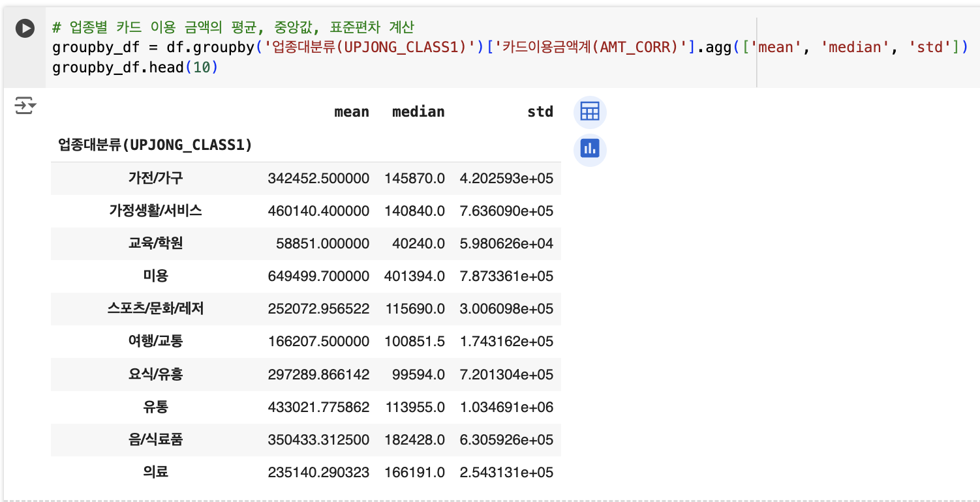Open suggested charts icon
Viewport: 980px width, 502px height.
click(x=590, y=149)
